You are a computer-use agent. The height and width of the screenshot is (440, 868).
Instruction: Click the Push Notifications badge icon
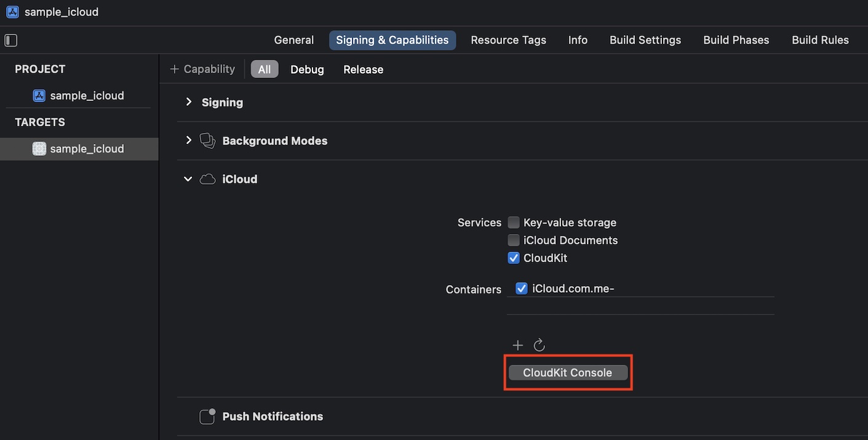(208, 416)
